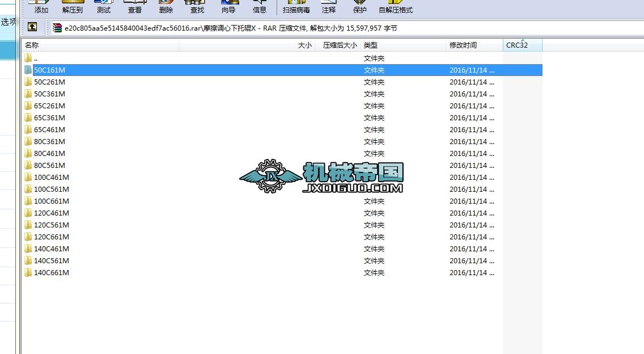The image size is (644, 354).
Task: Select the folder name 140C661M
Action: coord(52,273)
